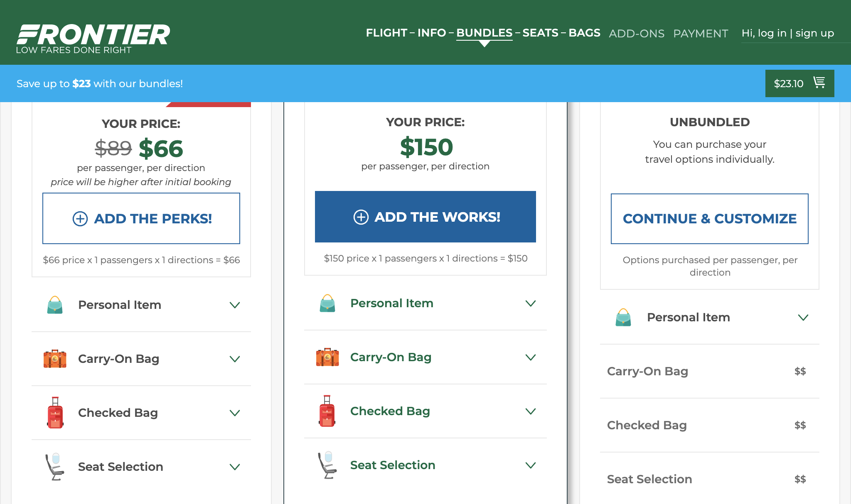Open the ADD-ONS step
The height and width of the screenshot is (504, 851).
[637, 34]
